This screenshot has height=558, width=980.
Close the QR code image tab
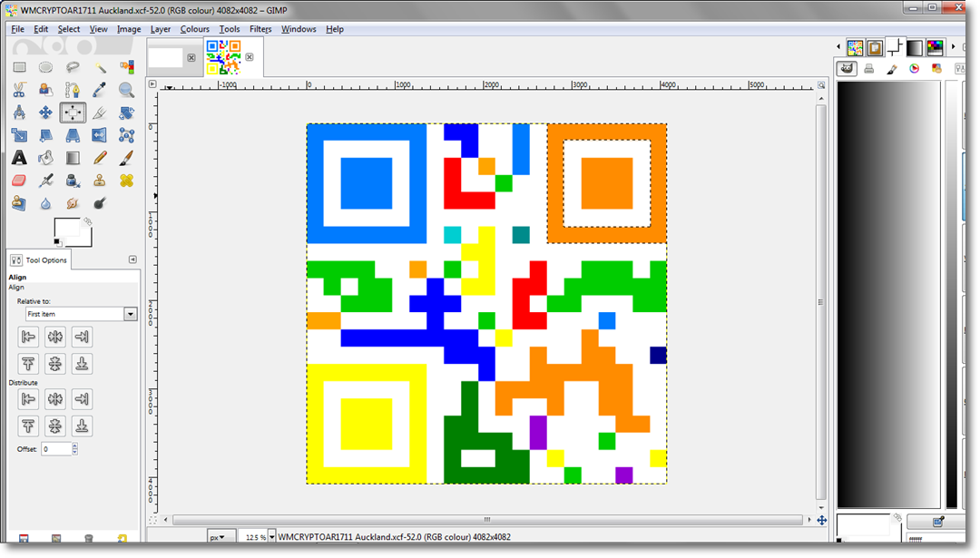250,57
